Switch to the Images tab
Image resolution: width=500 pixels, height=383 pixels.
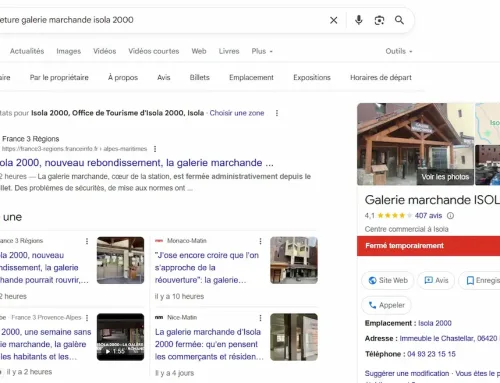[69, 51]
